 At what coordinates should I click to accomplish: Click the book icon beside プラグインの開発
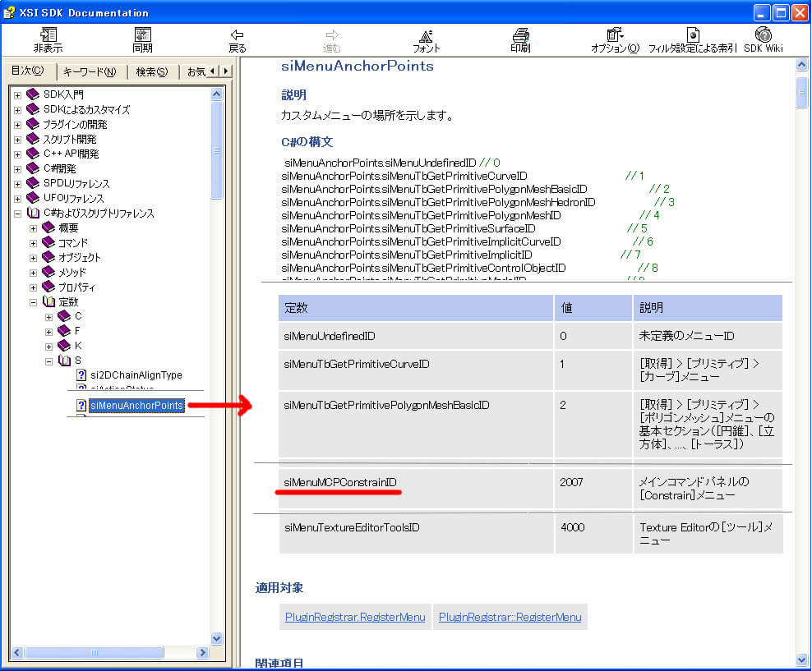[x=33, y=124]
